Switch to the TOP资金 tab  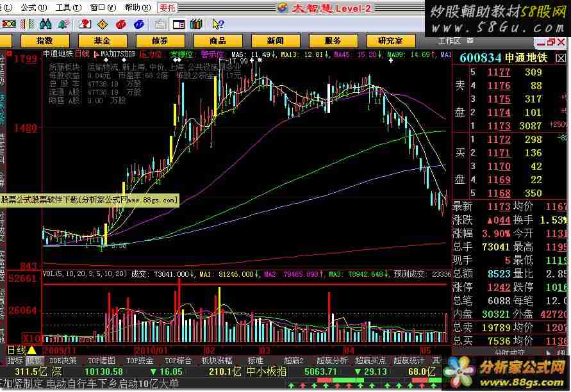[140, 361]
